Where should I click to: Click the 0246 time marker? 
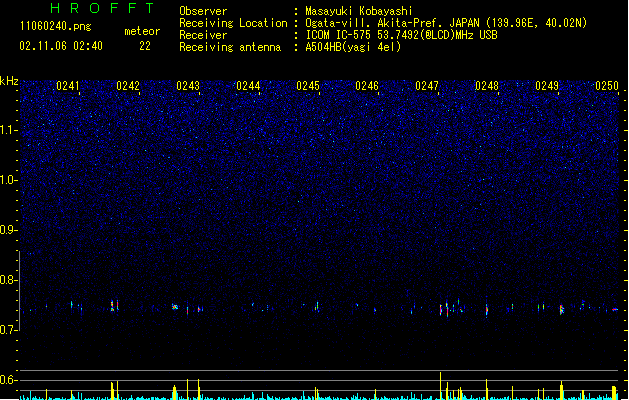tap(367, 86)
